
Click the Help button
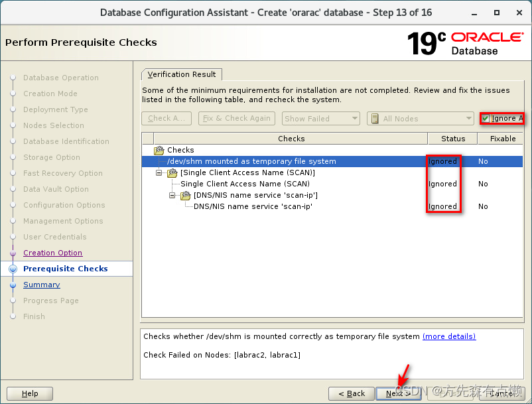tap(30, 393)
